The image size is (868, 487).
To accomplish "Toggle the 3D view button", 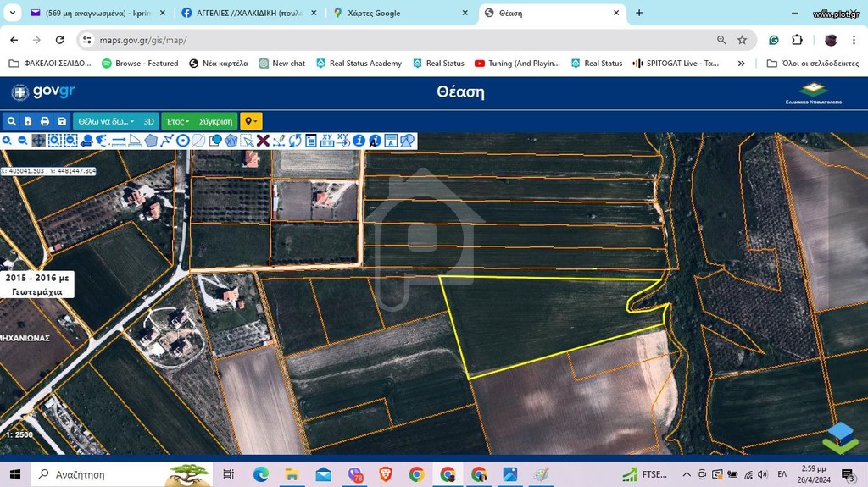I will pos(149,121).
